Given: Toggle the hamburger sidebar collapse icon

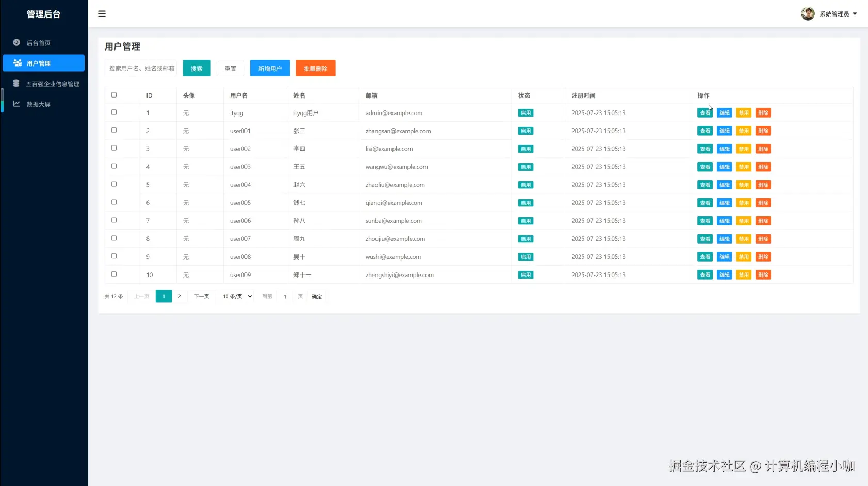Looking at the screenshot, I should (102, 14).
